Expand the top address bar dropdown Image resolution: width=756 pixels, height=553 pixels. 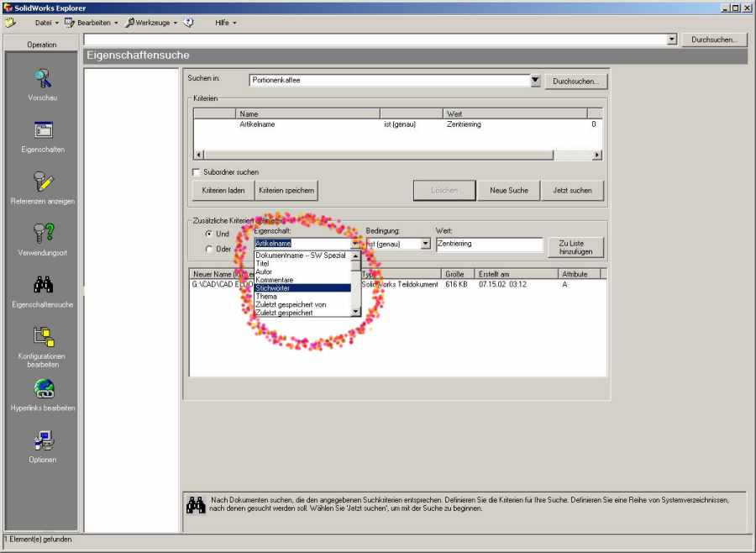(672, 39)
